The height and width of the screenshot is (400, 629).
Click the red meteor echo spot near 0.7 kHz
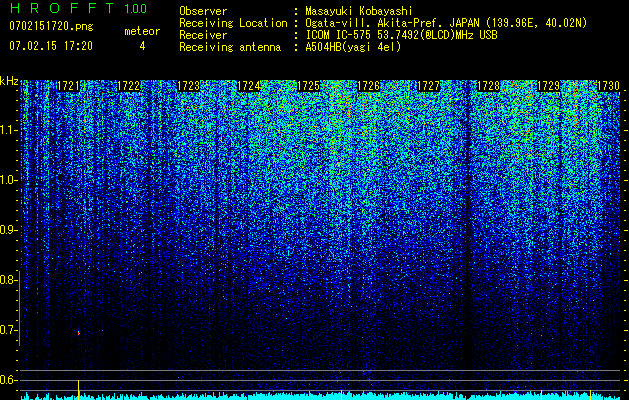coord(79,333)
